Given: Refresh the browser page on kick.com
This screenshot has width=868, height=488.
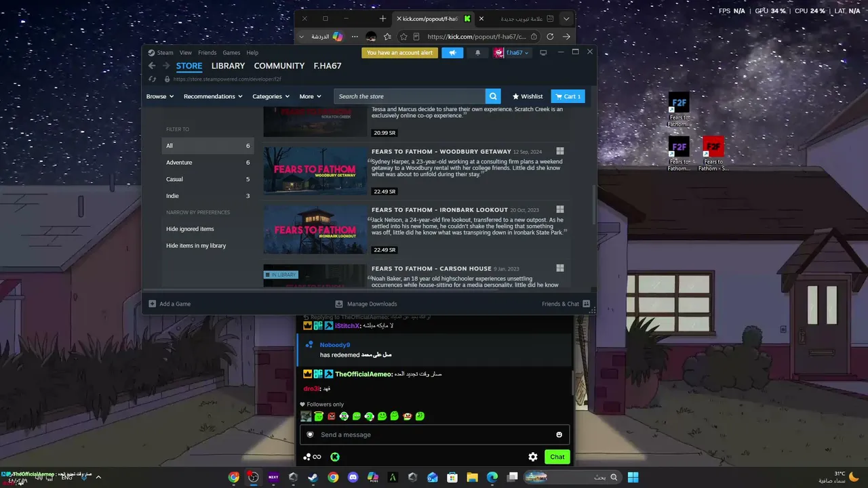Looking at the screenshot, I should (x=550, y=37).
